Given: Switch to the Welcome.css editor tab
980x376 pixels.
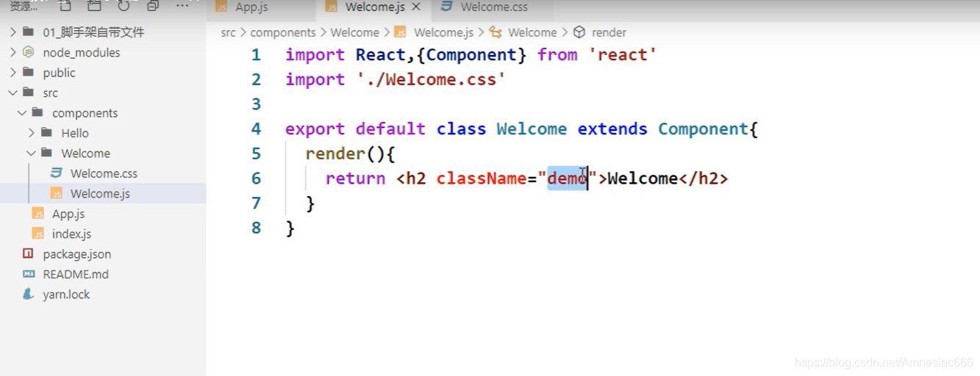Looking at the screenshot, I should (493, 7).
